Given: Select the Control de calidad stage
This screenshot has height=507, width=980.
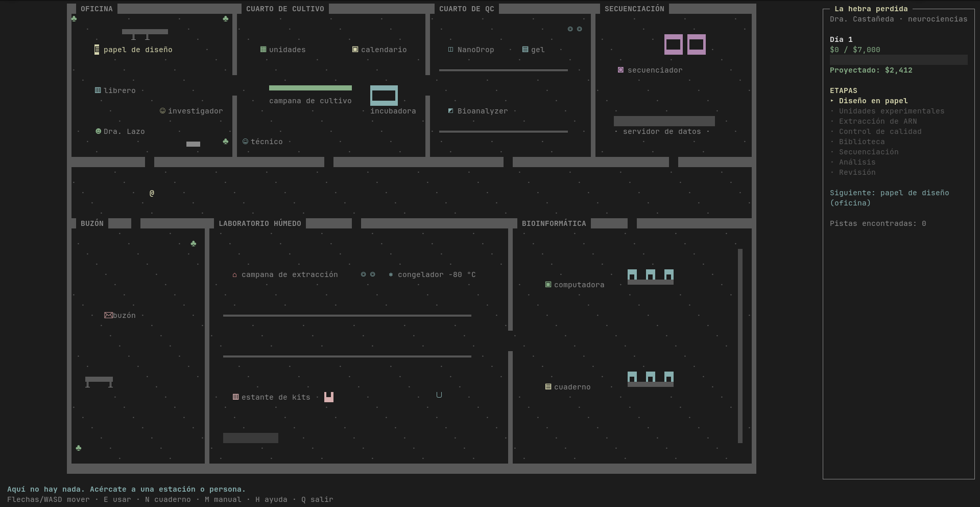Looking at the screenshot, I should pos(880,131).
